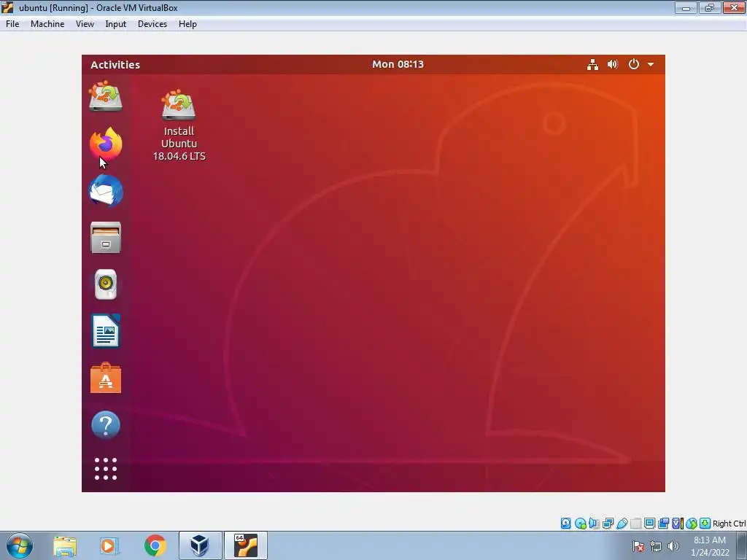The width and height of the screenshot is (747, 560).
Task: Click the Show desktop strip at taskbar end
Action: (x=742, y=545)
